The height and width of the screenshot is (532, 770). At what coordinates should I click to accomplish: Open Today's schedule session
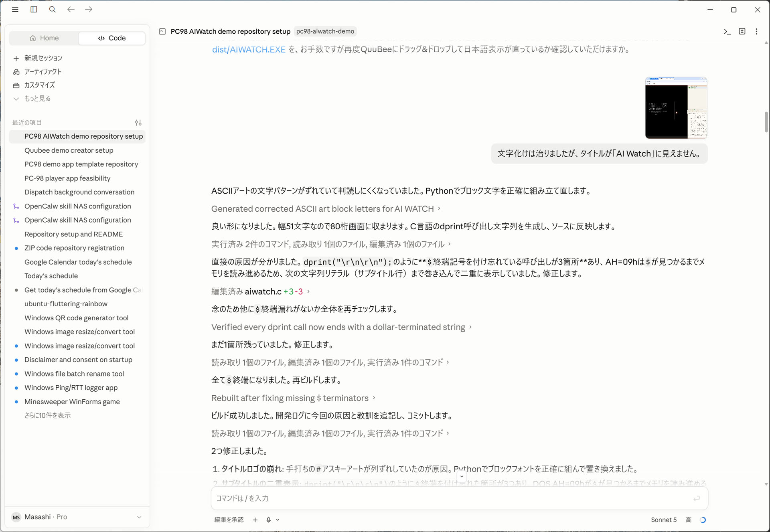77,276
